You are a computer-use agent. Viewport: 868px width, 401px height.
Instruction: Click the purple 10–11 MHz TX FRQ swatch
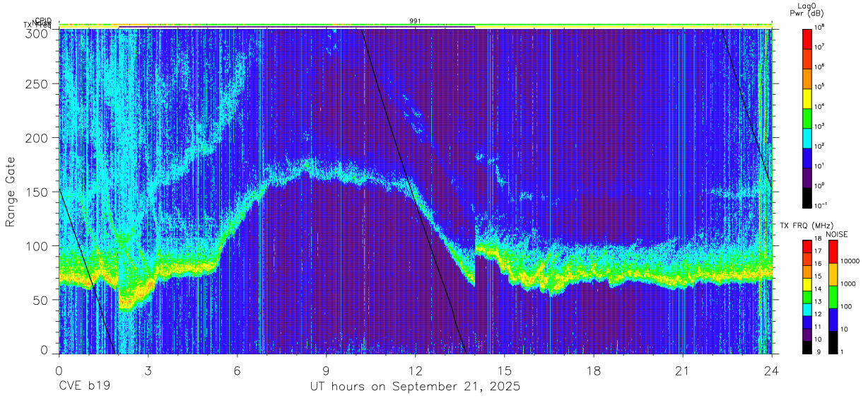pyautogui.click(x=807, y=335)
